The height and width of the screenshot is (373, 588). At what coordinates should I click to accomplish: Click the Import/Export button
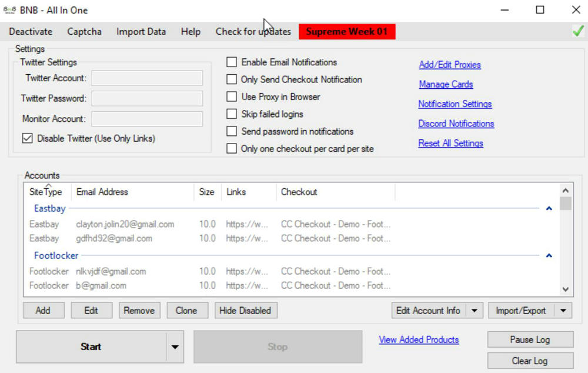pos(521,310)
